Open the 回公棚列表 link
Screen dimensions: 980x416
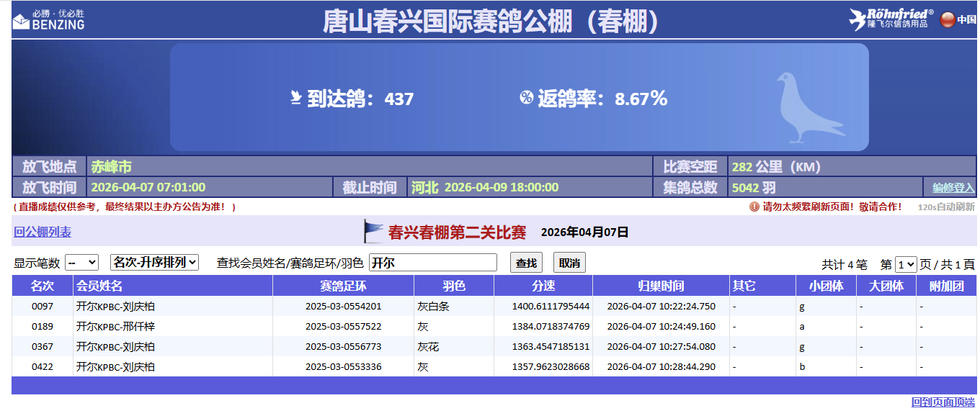pos(43,232)
